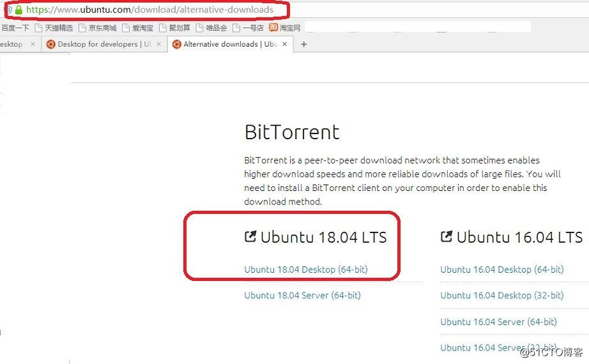
Task: Open the 百度一下 bookmark
Action: (15, 28)
